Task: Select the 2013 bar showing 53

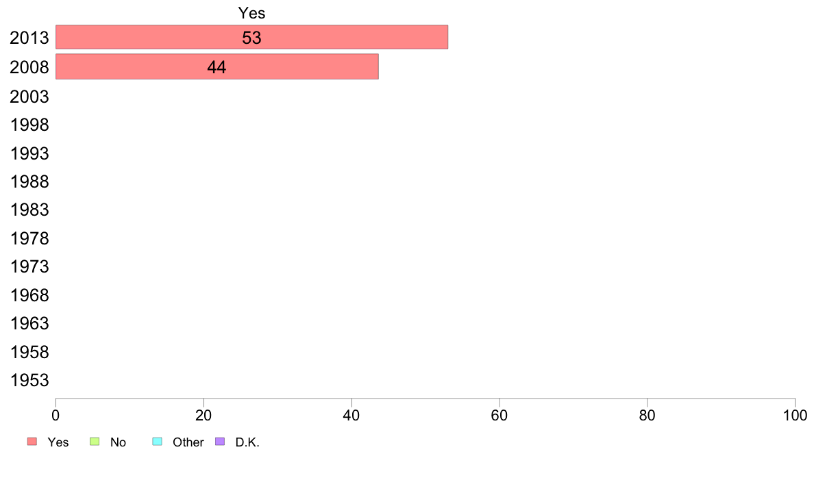Action: pos(251,38)
